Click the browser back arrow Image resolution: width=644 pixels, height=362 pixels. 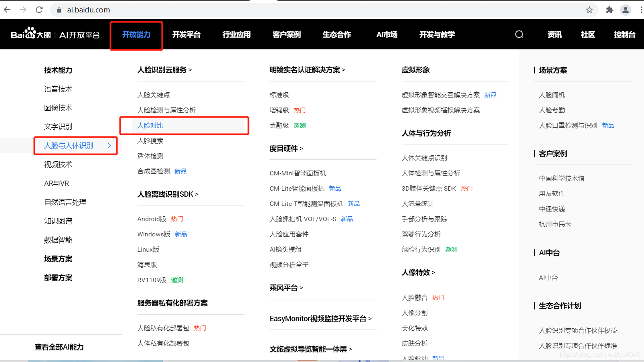click(7, 10)
